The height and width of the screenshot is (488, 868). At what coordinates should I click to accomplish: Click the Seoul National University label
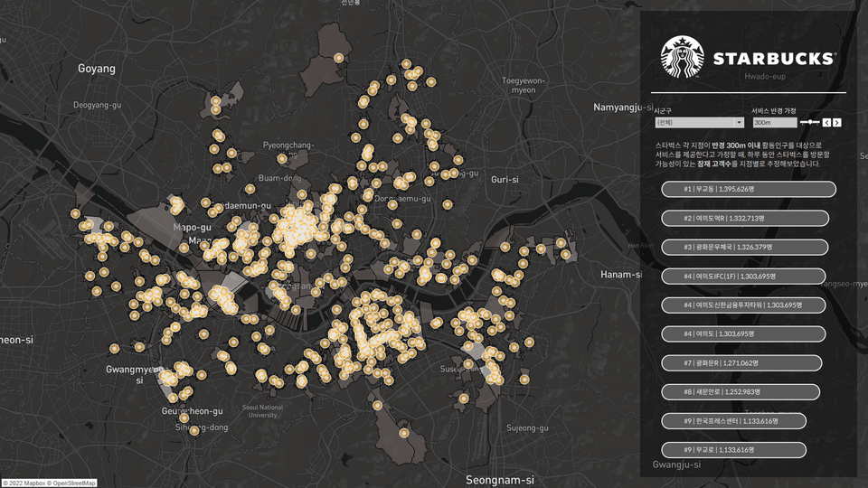coord(262,411)
